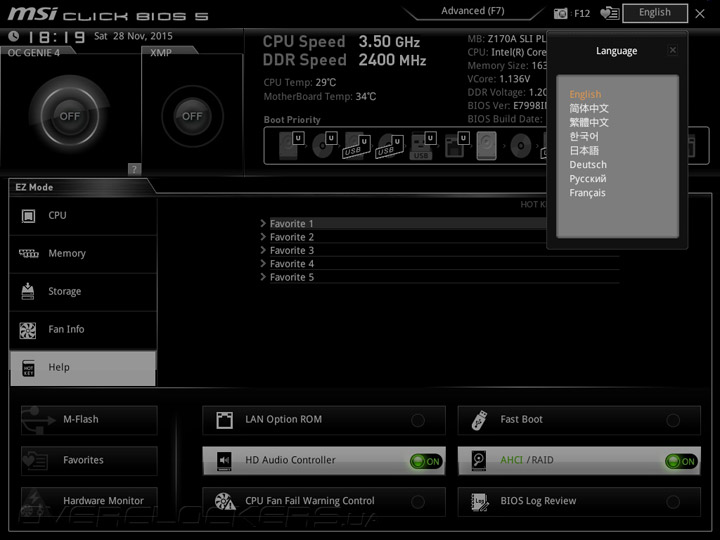Toggle the AHCI / RAID ON switch
The image size is (720, 540).
click(681, 461)
